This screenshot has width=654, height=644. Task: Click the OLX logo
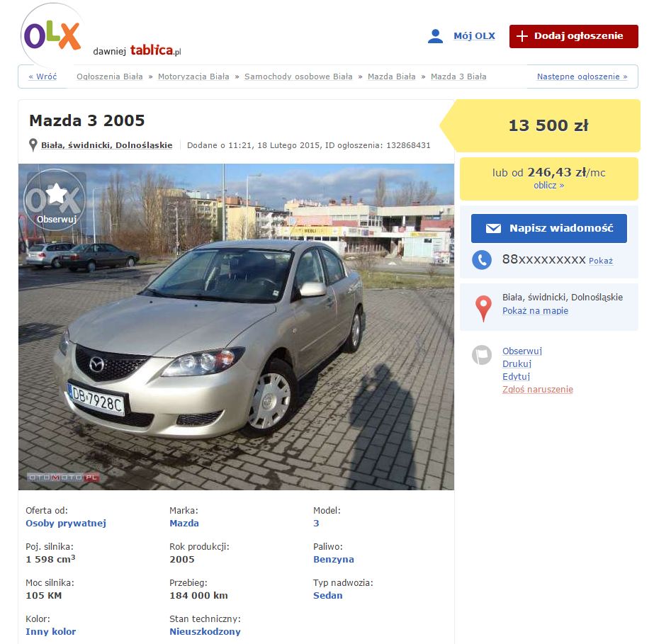tap(52, 35)
